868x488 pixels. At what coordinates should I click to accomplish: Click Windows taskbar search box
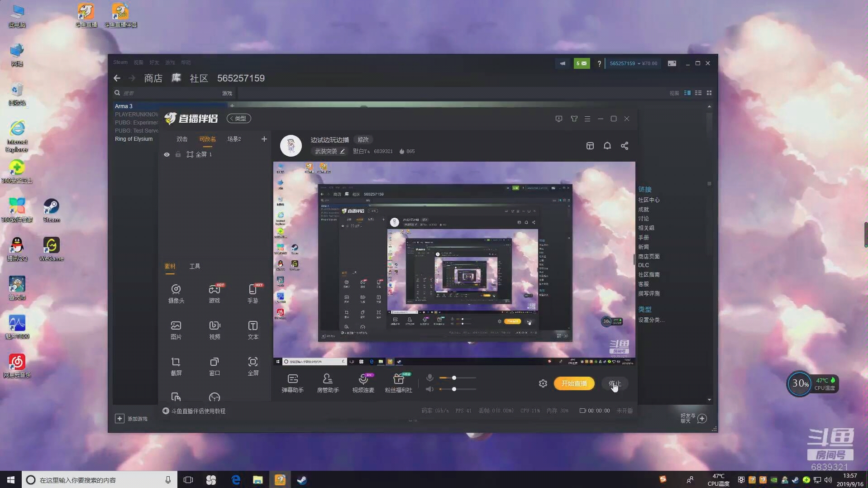click(99, 480)
